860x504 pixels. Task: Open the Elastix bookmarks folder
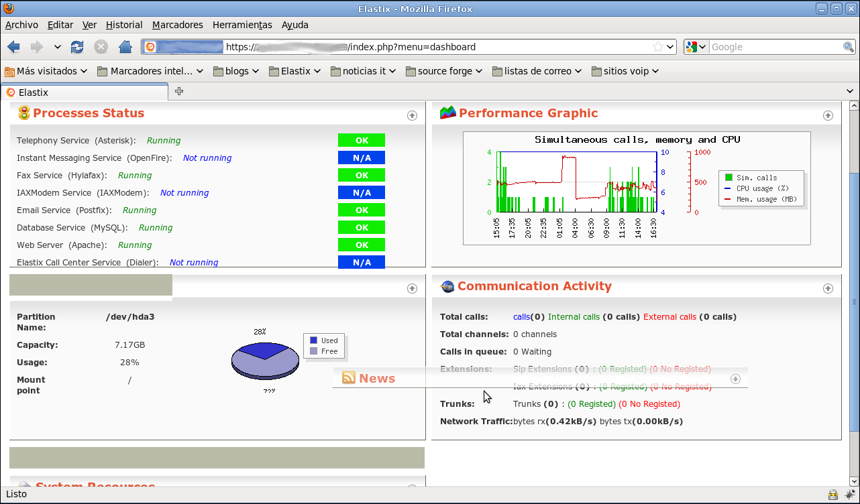tap(295, 71)
